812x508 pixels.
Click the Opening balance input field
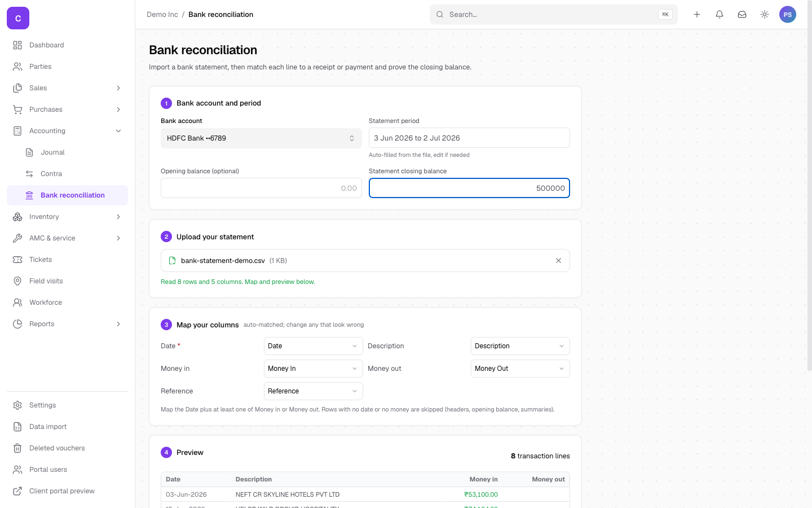261,188
